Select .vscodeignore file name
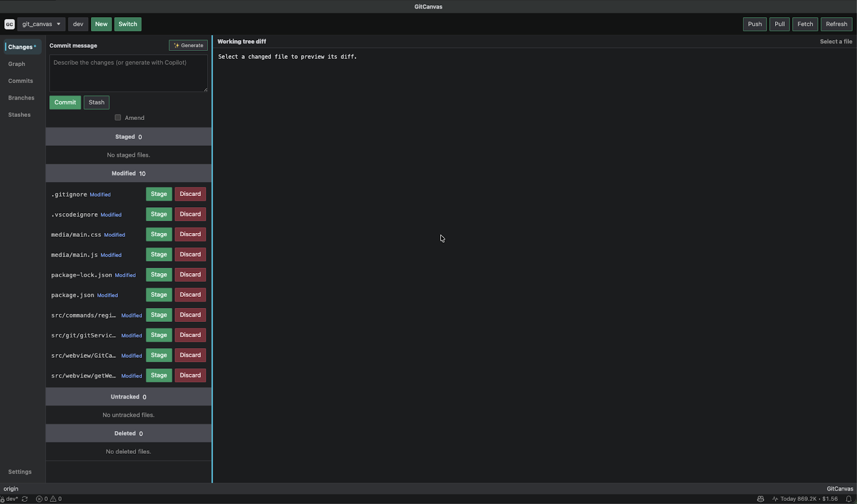This screenshot has width=857, height=504. click(x=74, y=215)
